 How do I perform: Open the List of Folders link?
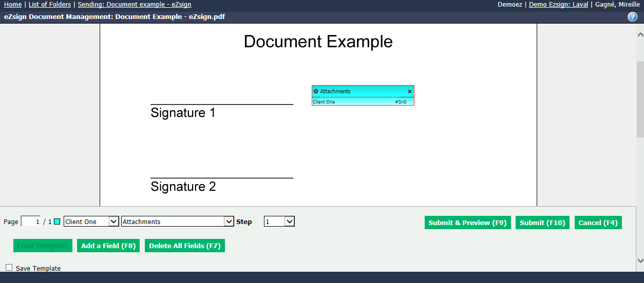pyautogui.click(x=50, y=5)
